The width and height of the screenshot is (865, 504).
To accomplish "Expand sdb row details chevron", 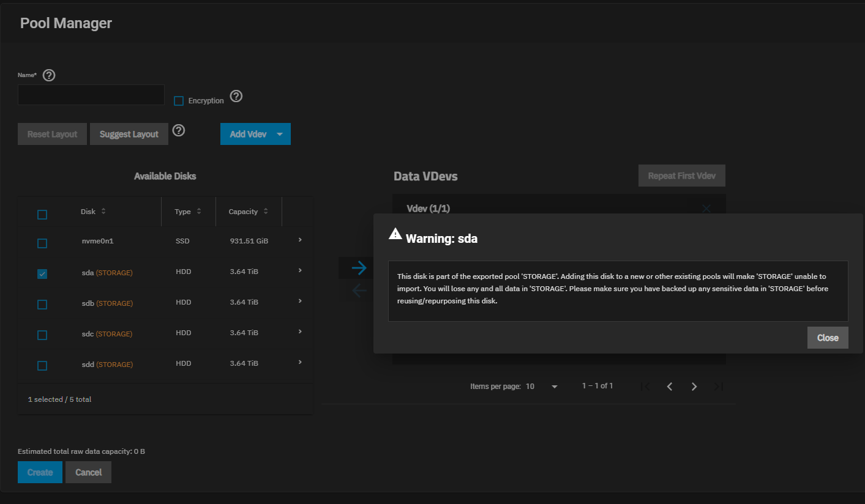I will click(x=300, y=301).
